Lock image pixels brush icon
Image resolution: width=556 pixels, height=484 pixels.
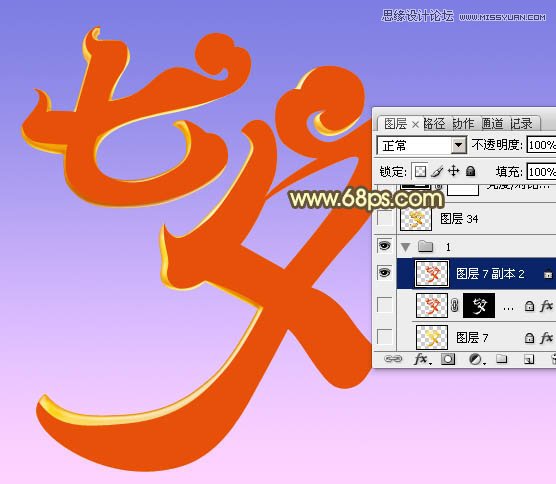[x=437, y=172]
